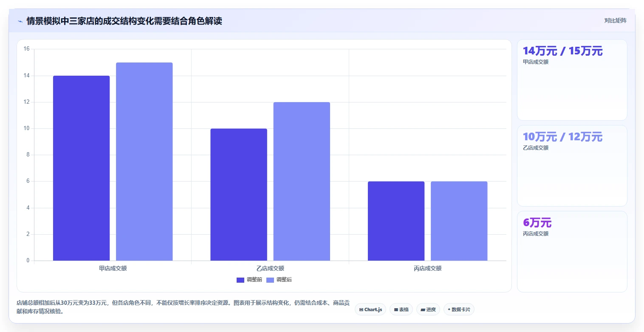Toggle the 调整前 legend entry
Viewport: 644px width, 332px height.
tap(249, 280)
